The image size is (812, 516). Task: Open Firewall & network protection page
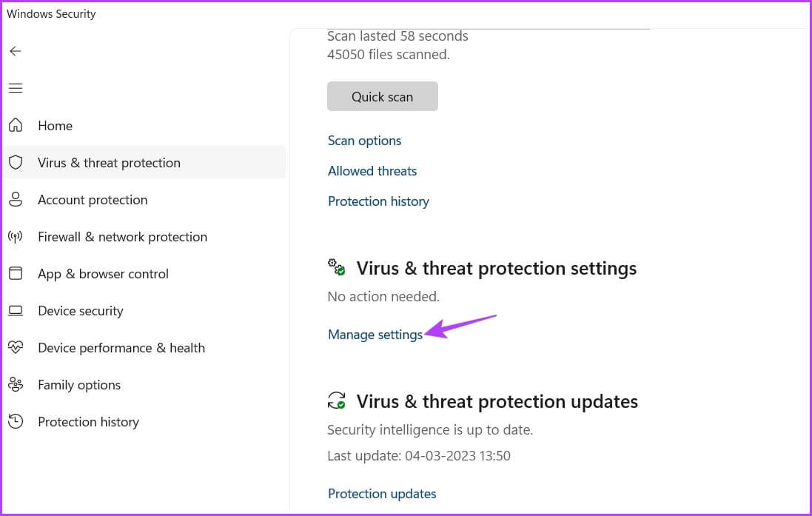[x=122, y=237]
